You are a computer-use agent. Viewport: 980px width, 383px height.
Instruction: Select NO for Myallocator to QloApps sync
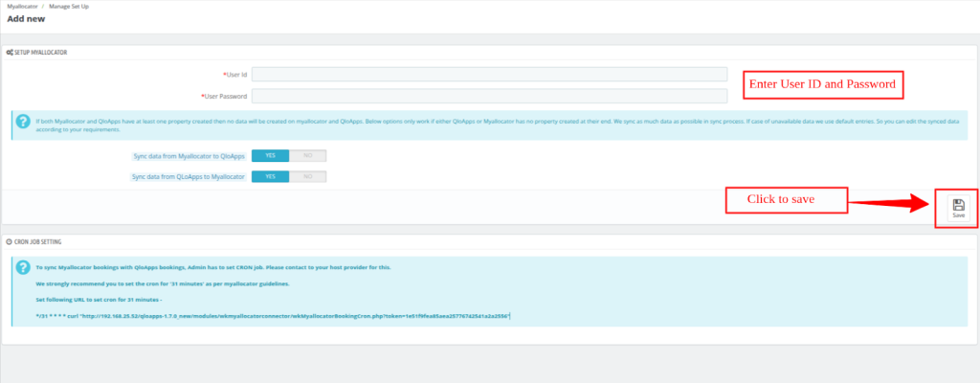(x=307, y=155)
